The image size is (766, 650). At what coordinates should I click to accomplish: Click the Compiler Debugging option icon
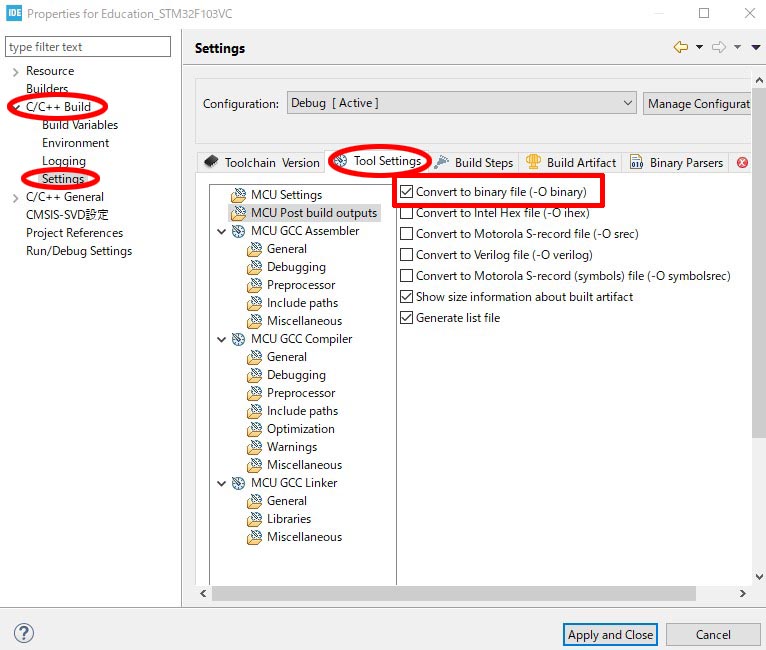coord(255,375)
